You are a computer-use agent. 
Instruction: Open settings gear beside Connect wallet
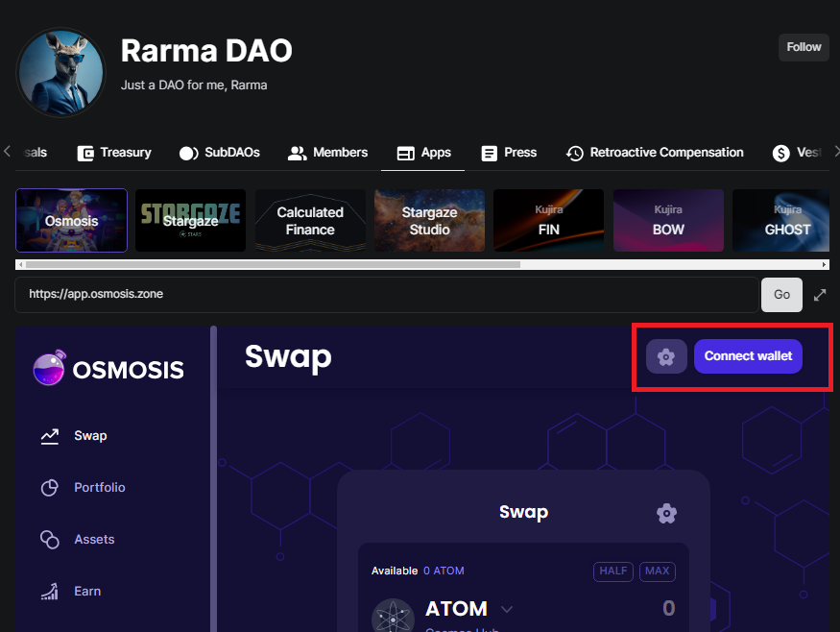pyautogui.click(x=666, y=356)
